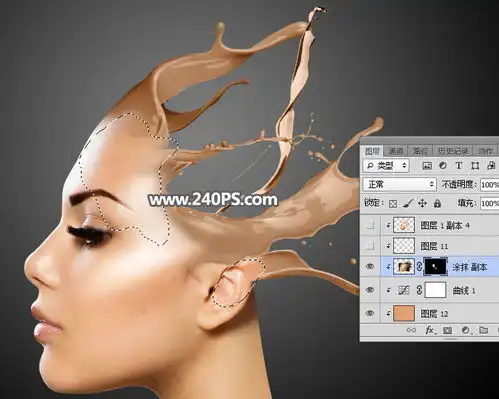Click the lock all padlock icon
The height and width of the screenshot is (399, 499).
tap(437, 203)
